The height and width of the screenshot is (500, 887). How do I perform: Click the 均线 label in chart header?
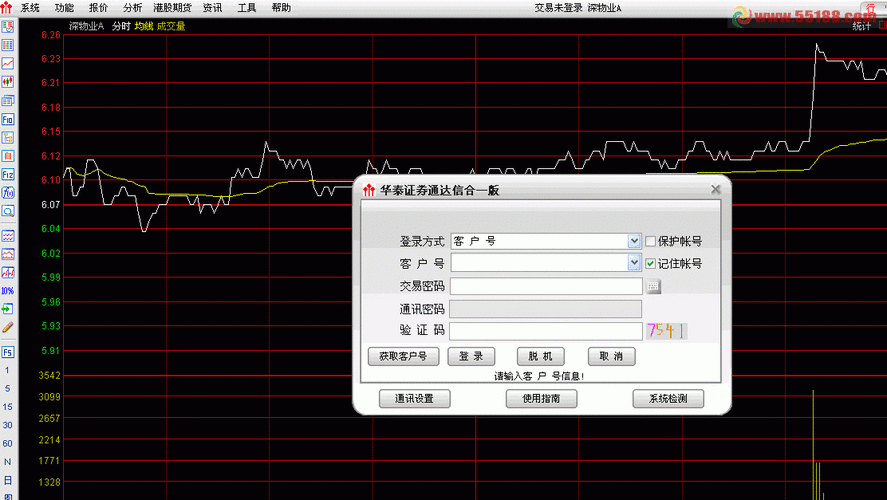pos(144,26)
